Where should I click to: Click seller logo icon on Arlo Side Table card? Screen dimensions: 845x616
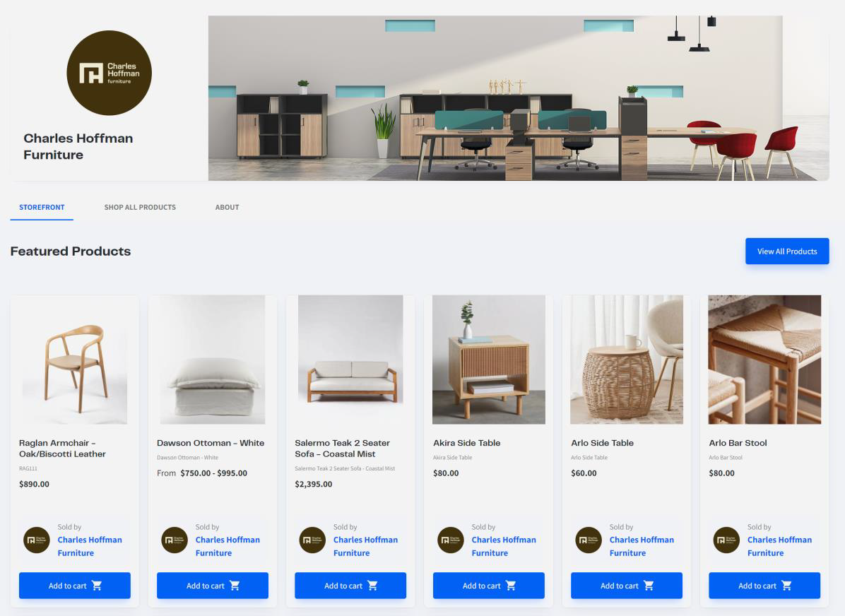pyautogui.click(x=589, y=540)
